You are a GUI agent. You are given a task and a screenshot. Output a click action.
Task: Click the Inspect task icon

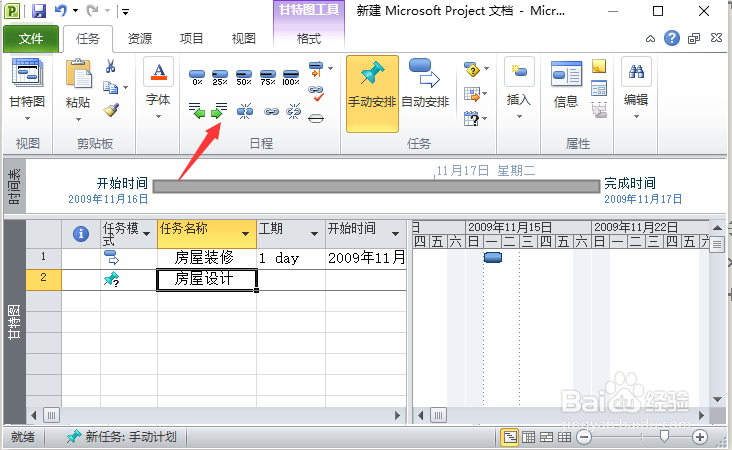pyautogui.click(x=472, y=70)
